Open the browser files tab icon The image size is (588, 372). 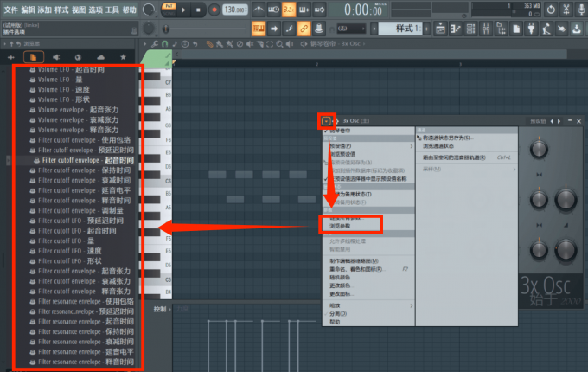point(34,56)
